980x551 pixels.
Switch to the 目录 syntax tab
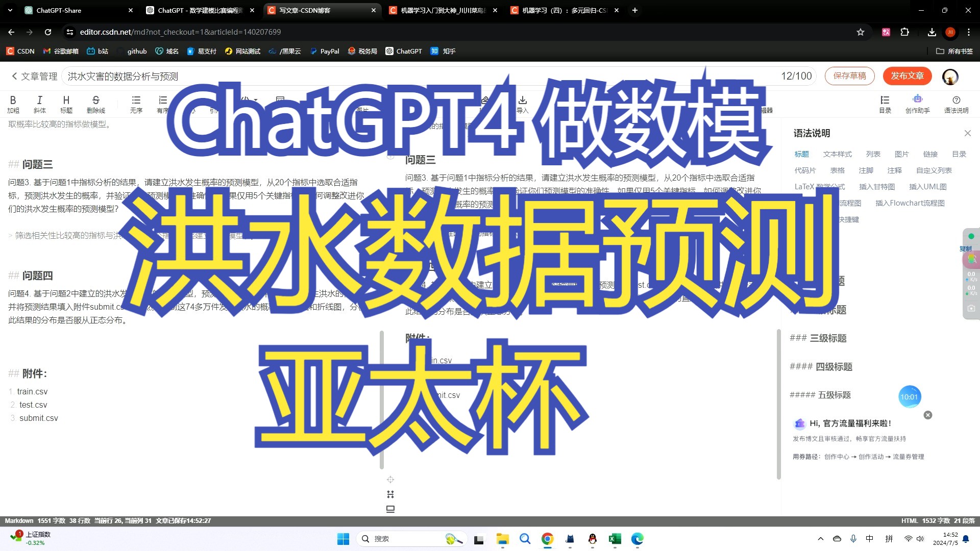959,154
